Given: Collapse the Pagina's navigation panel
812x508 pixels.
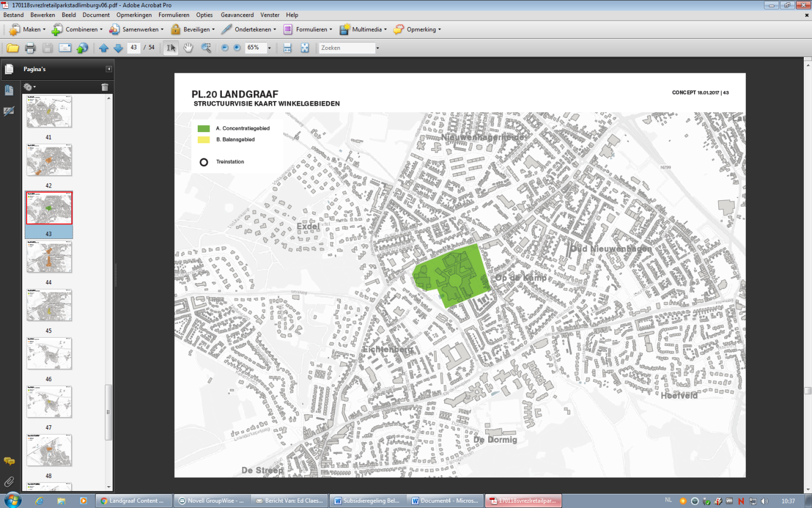Looking at the screenshot, I should coord(109,69).
